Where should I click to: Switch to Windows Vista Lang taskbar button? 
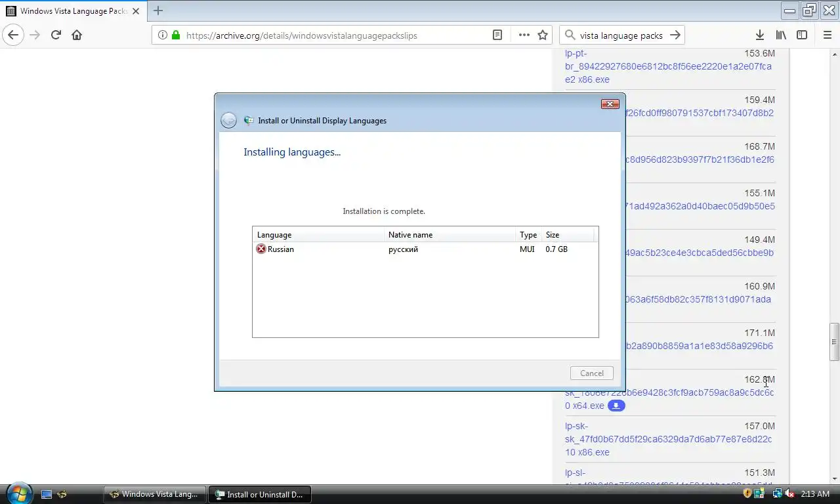point(155,494)
